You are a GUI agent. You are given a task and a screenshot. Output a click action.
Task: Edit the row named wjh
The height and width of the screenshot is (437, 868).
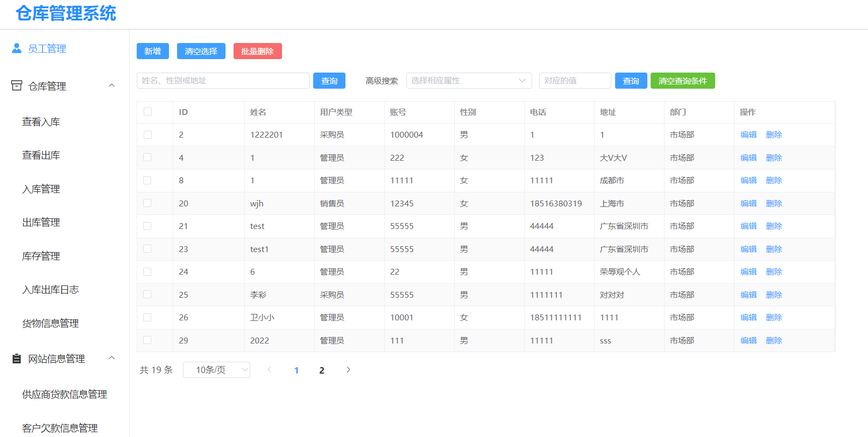tap(749, 203)
